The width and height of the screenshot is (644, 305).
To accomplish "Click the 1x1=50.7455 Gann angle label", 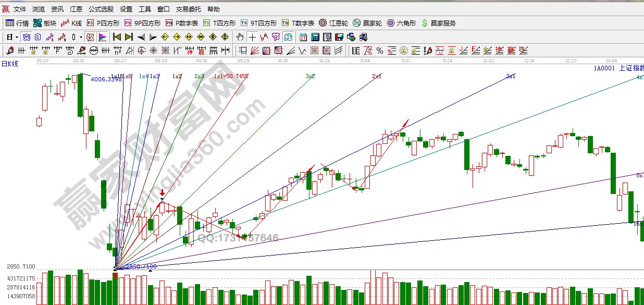I will pyautogui.click(x=231, y=76).
